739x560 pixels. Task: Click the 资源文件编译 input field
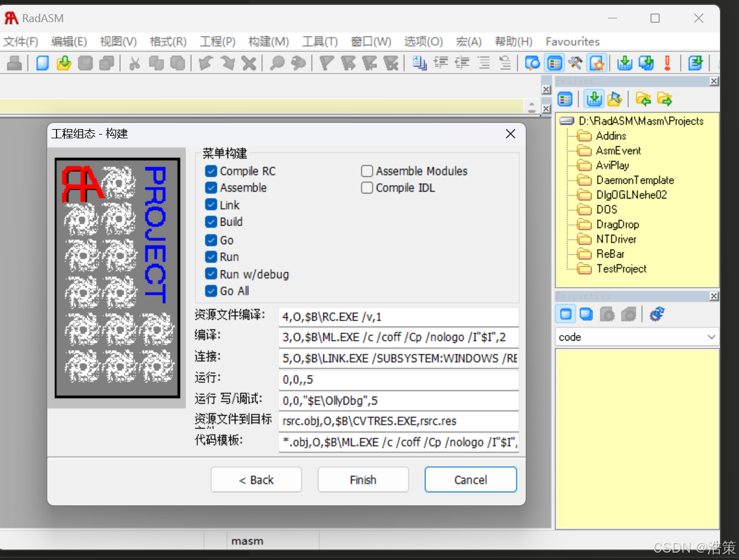(x=398, y=317)
